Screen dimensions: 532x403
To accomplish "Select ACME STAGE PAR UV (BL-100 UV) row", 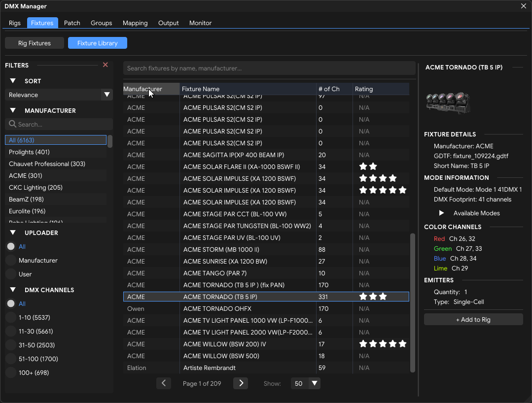I will tap(266, 237).
